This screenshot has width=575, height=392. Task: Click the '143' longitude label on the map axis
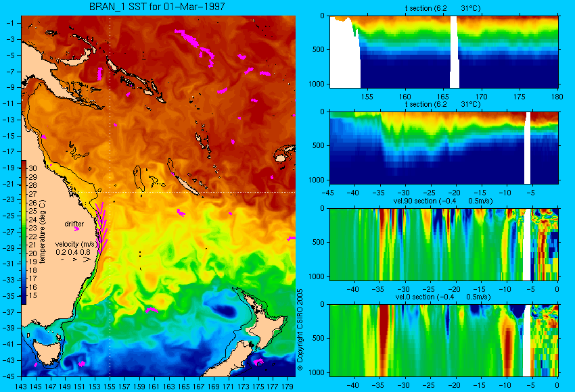(x=21, y=387)
